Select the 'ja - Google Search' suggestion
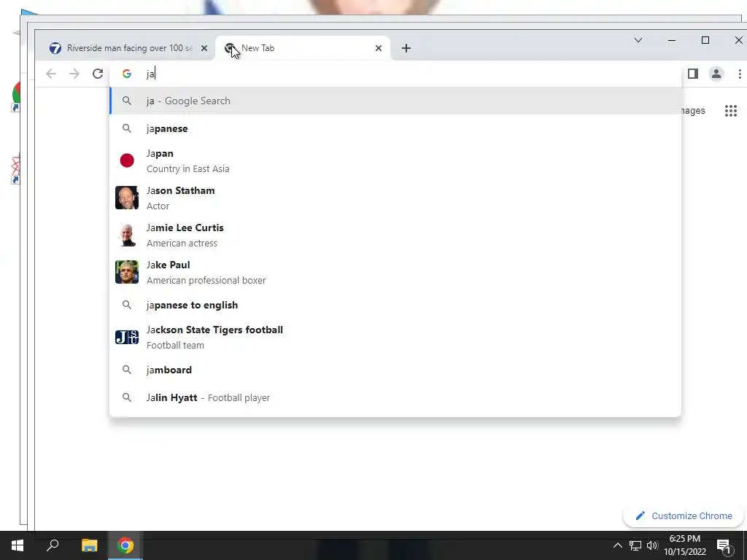Viewport: 747px width, 560px height. coord(395,101)
